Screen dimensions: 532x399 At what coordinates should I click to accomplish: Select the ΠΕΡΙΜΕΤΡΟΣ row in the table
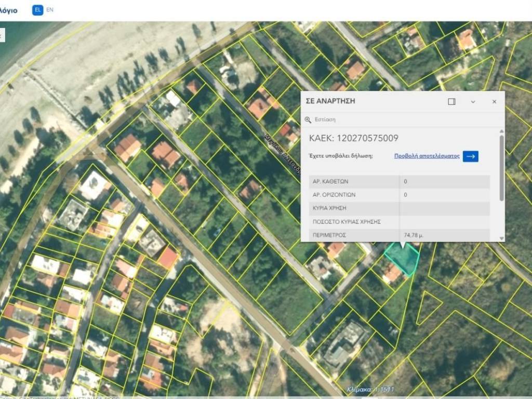(395, 235)
